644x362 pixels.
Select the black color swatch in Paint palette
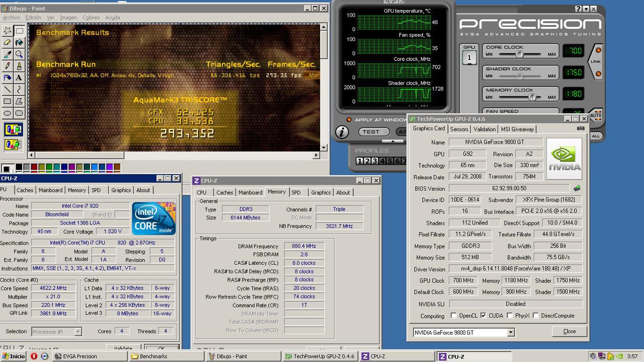(19, 167)
